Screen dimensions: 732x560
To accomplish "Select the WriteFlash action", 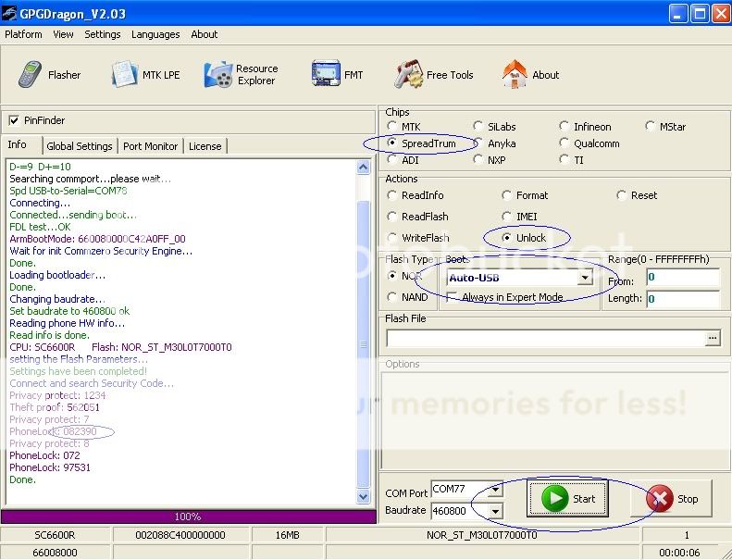I will [x=392, y=238].
